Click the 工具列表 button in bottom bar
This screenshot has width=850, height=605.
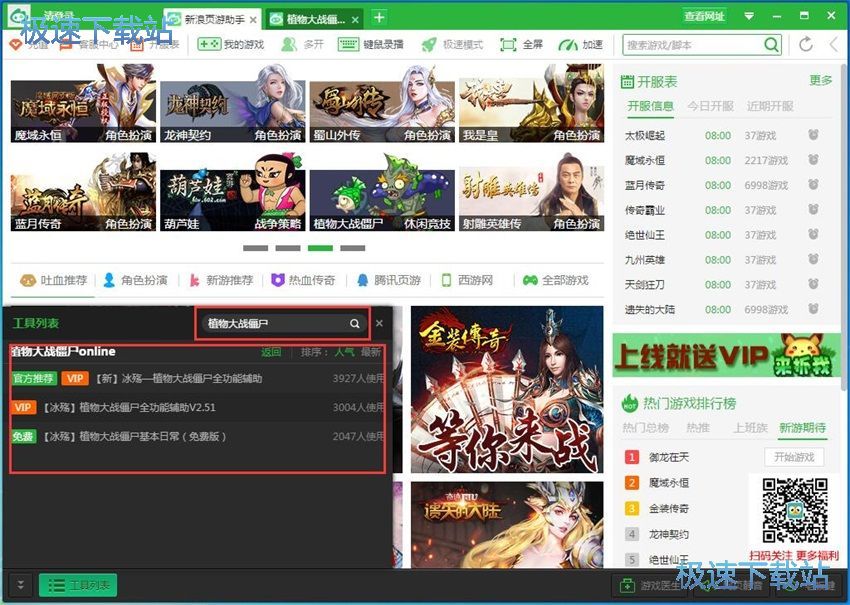pyautogui.click(x=78, y=585)
